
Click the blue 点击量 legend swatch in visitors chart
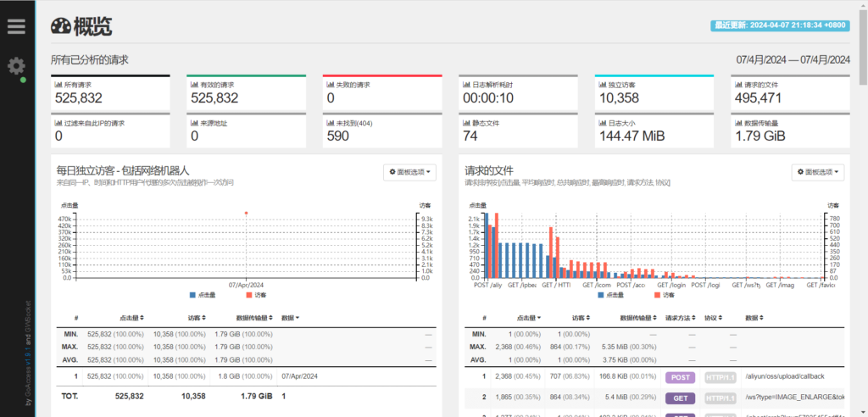[192, 295]
